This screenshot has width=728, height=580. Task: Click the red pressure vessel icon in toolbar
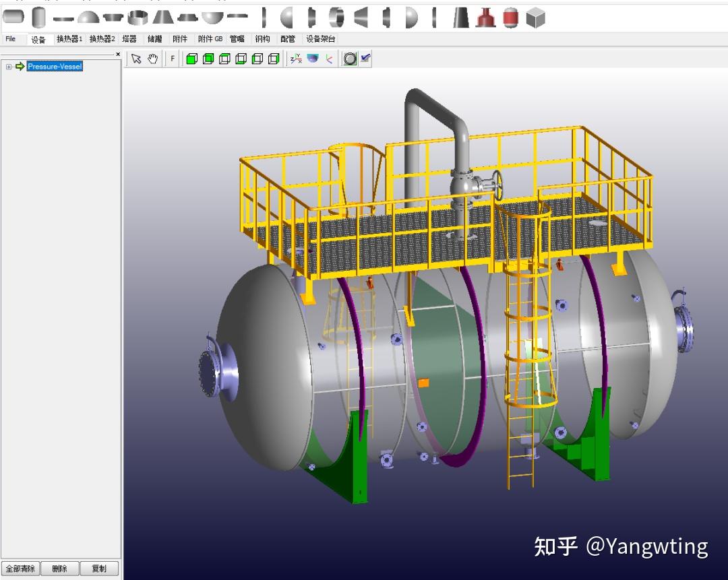coord(510,16)
